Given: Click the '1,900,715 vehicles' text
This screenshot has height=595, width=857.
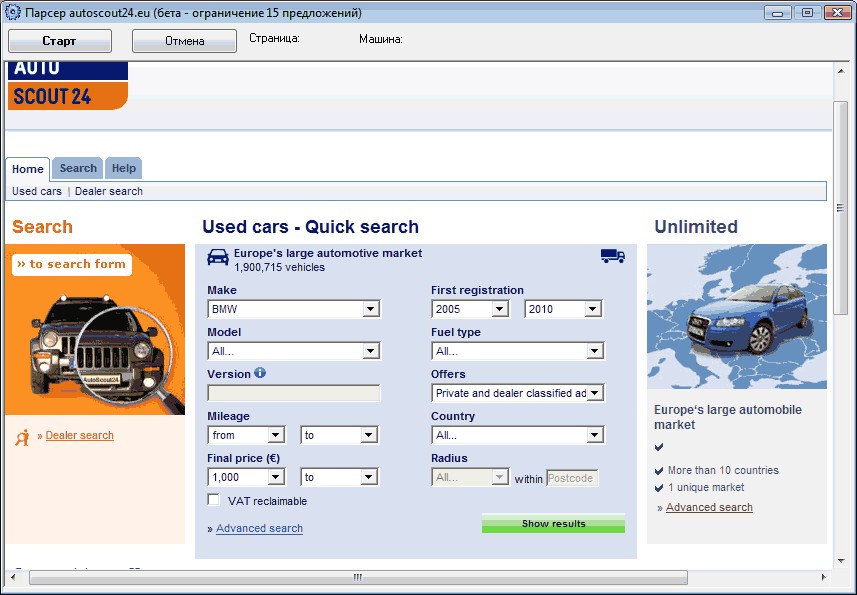Looking at the screenshot, I should (x=279, y=267).
